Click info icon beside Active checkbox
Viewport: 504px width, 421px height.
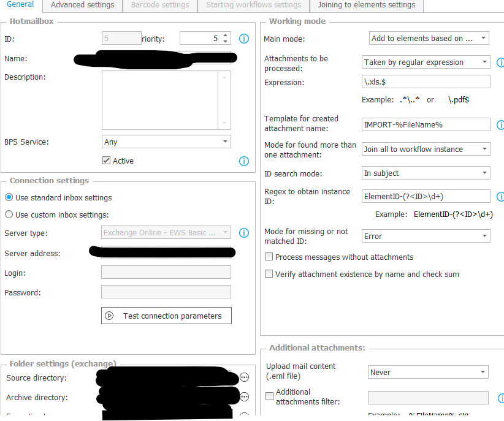[243, 161]
